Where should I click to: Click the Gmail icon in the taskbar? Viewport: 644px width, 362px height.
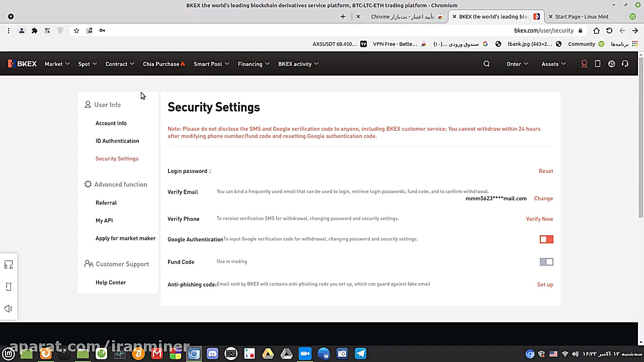[x=157, y=354]
